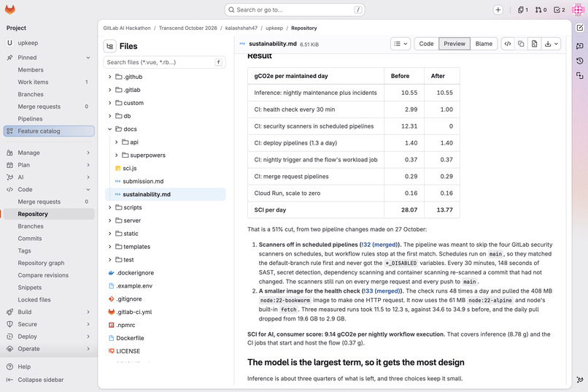The image size is (588, 392).
Task: Focus the Search files input
Action: tap(164, 62)
